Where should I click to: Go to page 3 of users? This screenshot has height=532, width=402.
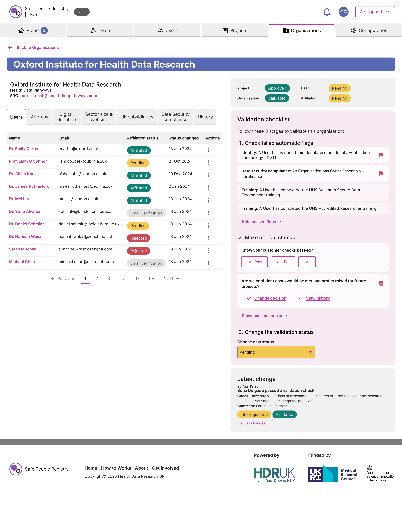tap(109, 278)
